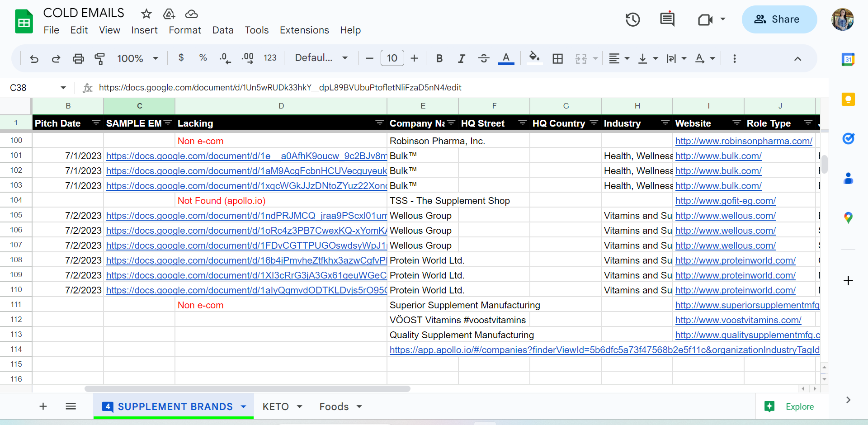This screenshot has height=425, width=868.
Task: Get add-ons with the plus icon
Action: point(848,281)
